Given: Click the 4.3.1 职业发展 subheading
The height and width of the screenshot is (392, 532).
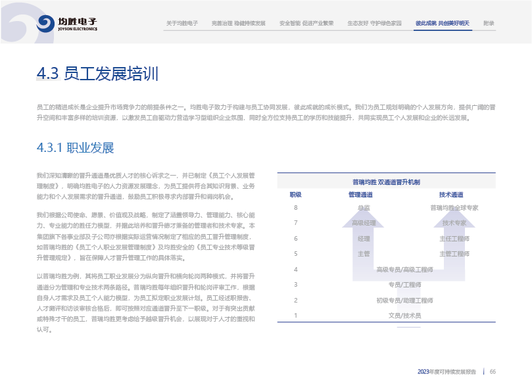Looking at the screenshot, I should coord(75,147).
